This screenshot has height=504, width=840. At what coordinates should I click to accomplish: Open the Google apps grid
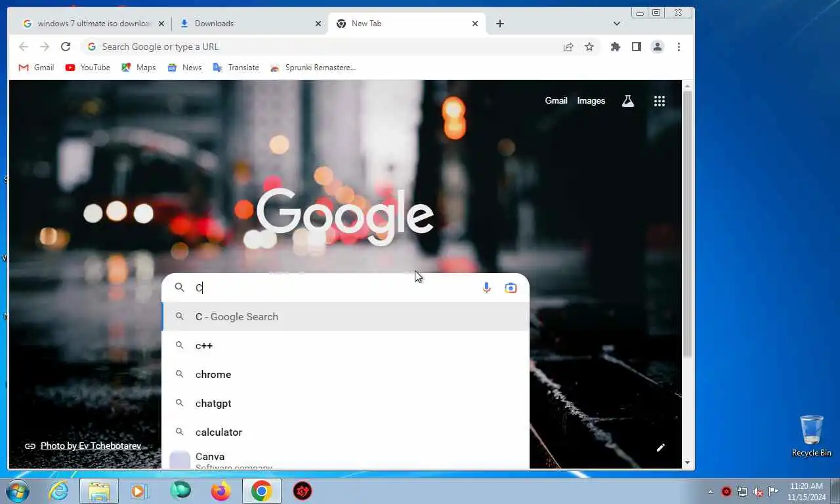pos(660,101)
